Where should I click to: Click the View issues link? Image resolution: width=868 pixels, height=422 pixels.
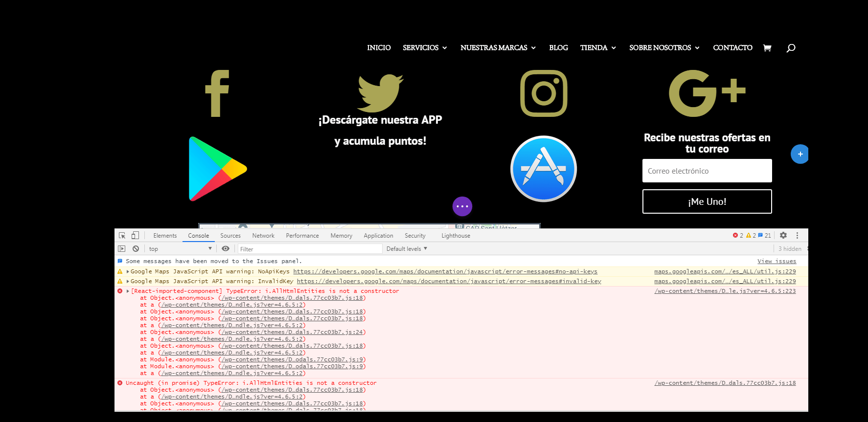777,261
